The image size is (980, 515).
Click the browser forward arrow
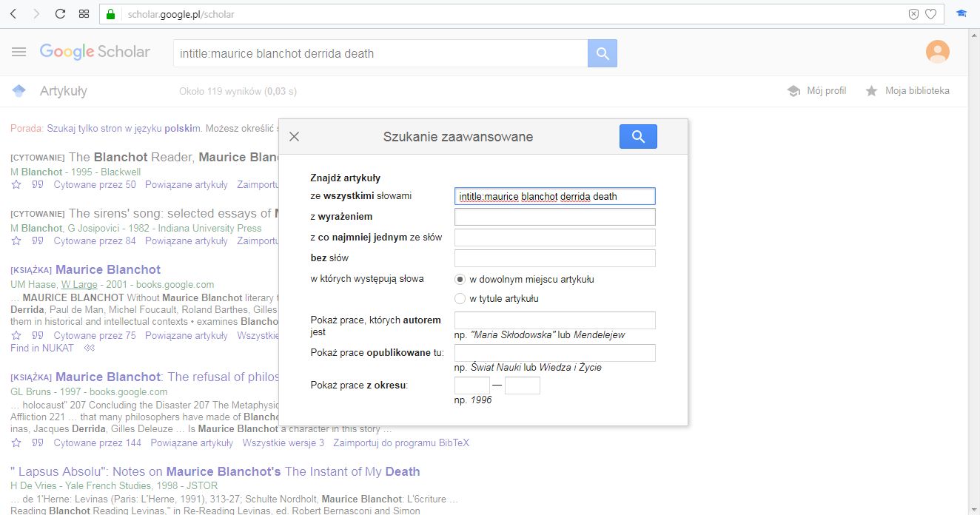point(36,14)
